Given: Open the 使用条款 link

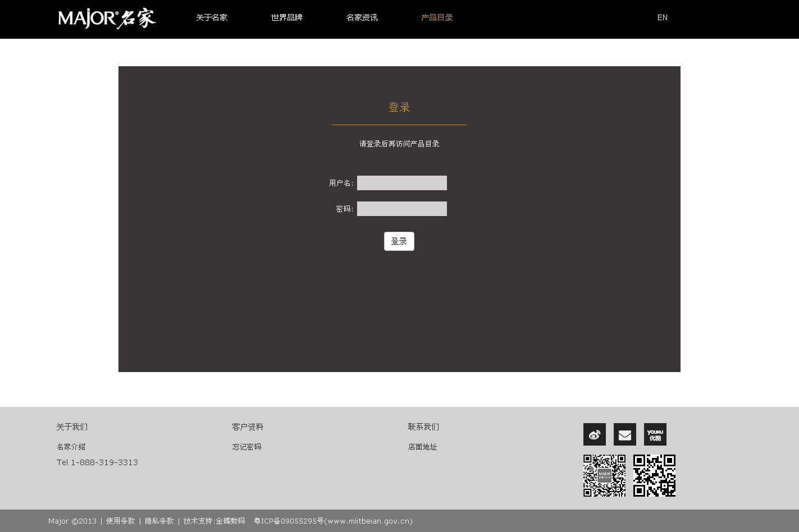Looking at the screenshot, I should (x=121, y=521).
